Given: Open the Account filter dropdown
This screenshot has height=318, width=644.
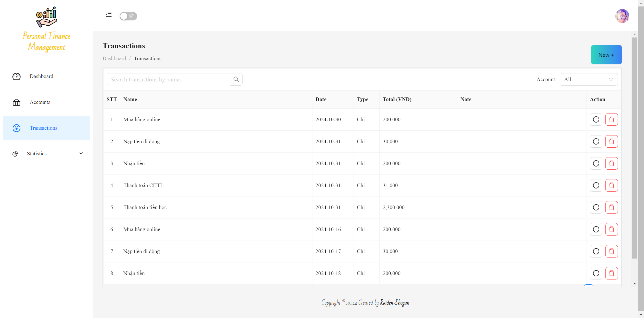Looking at the screenshot, I should pos(588,79).
